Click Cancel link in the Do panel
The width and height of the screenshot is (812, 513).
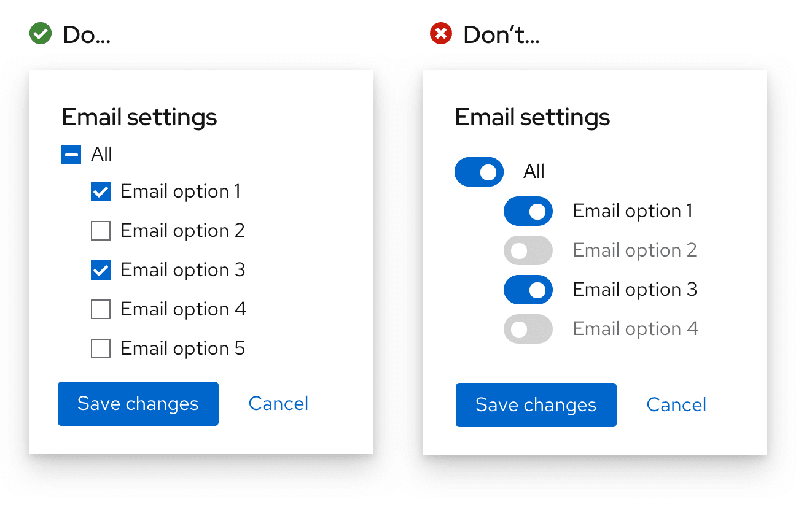point(278,403)
